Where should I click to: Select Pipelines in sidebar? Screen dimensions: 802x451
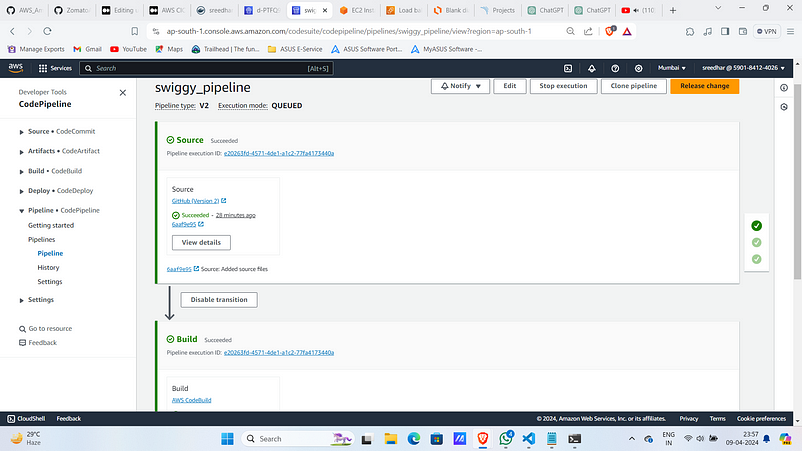[x=41, y=239]
